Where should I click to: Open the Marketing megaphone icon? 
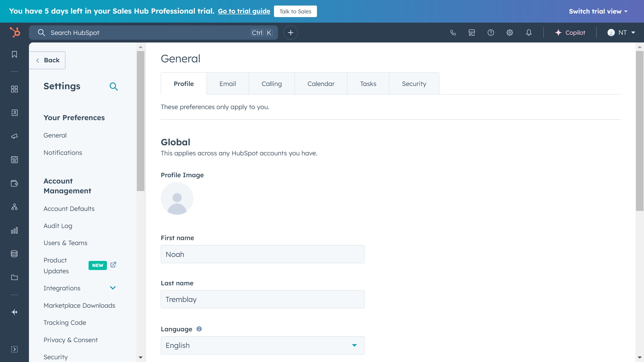[14, 136]
